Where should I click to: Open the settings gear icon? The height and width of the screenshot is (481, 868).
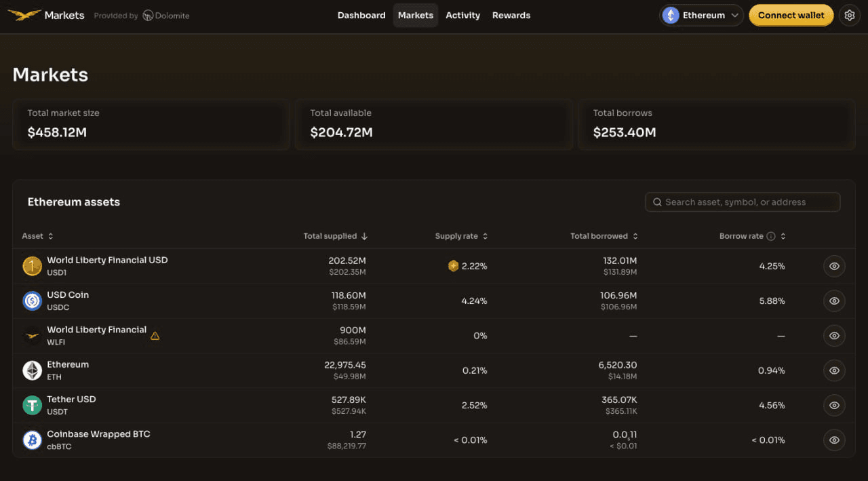850,15
